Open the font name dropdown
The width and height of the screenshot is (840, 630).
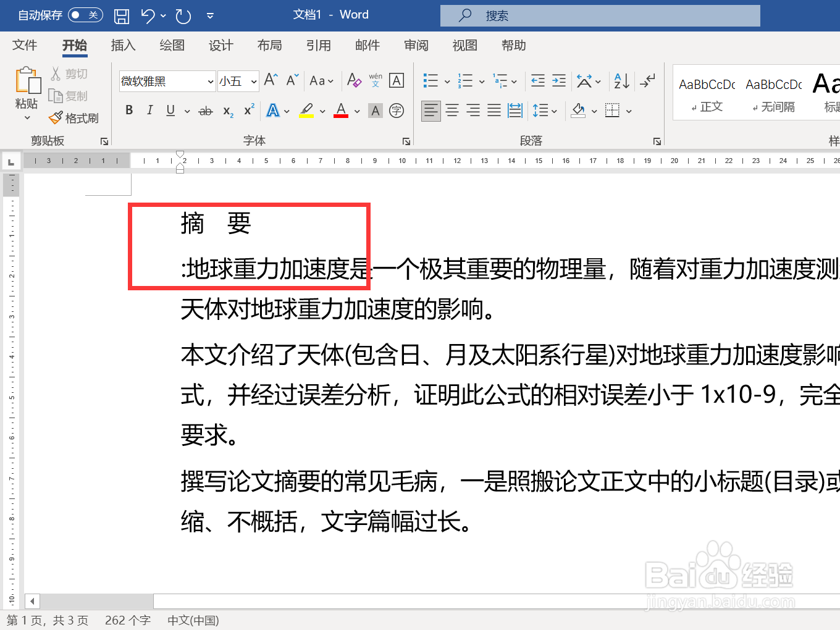(210, 81)
